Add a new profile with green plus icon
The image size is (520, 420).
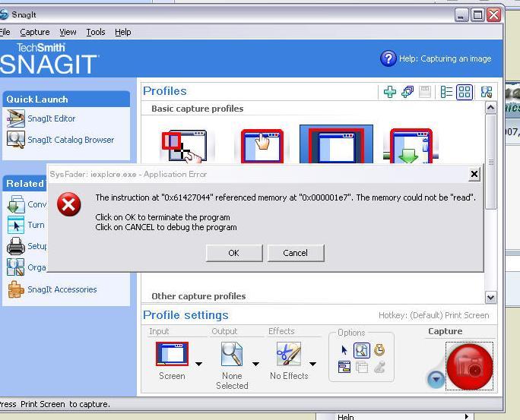point(390,92)
